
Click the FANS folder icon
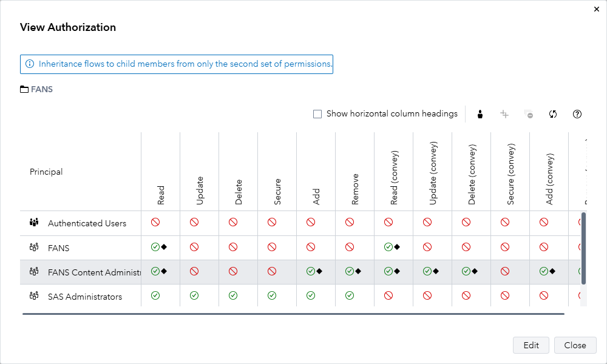point(24,90)
